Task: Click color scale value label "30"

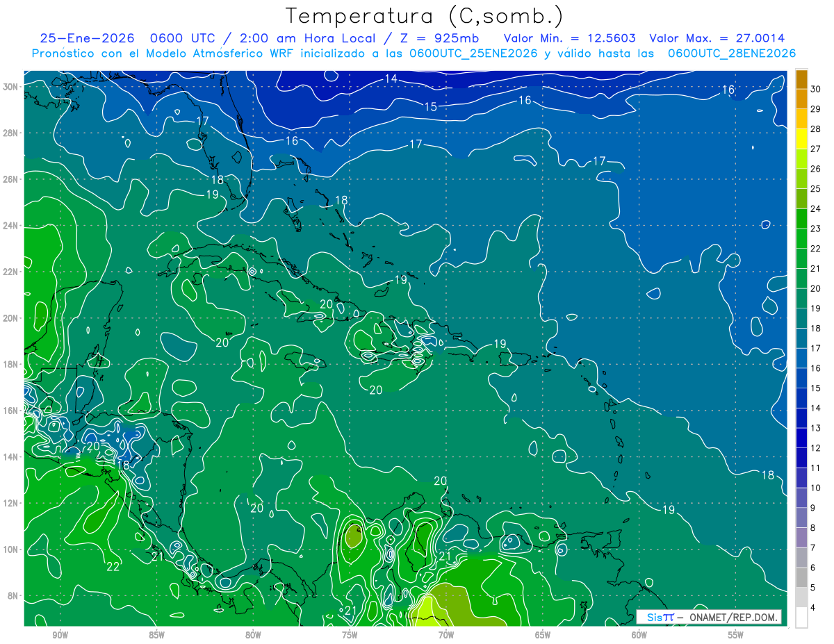Action: click(x=816, y=89)
